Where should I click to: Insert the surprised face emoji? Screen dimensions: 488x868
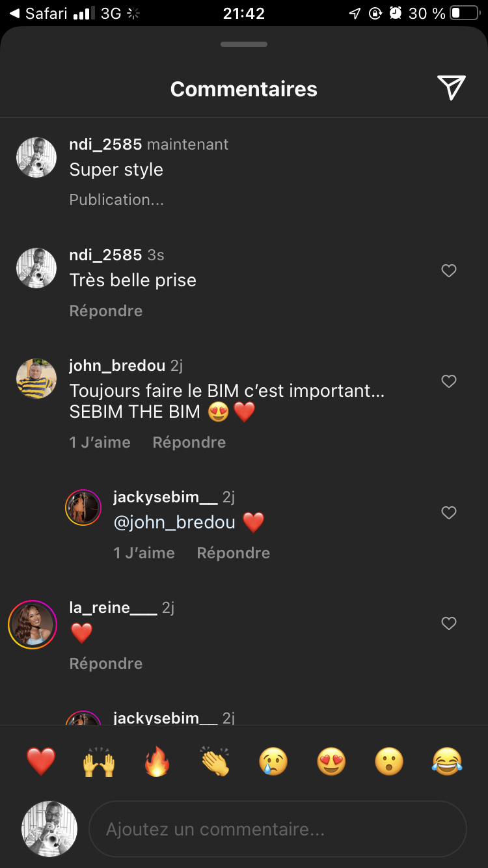click(389, 761)
